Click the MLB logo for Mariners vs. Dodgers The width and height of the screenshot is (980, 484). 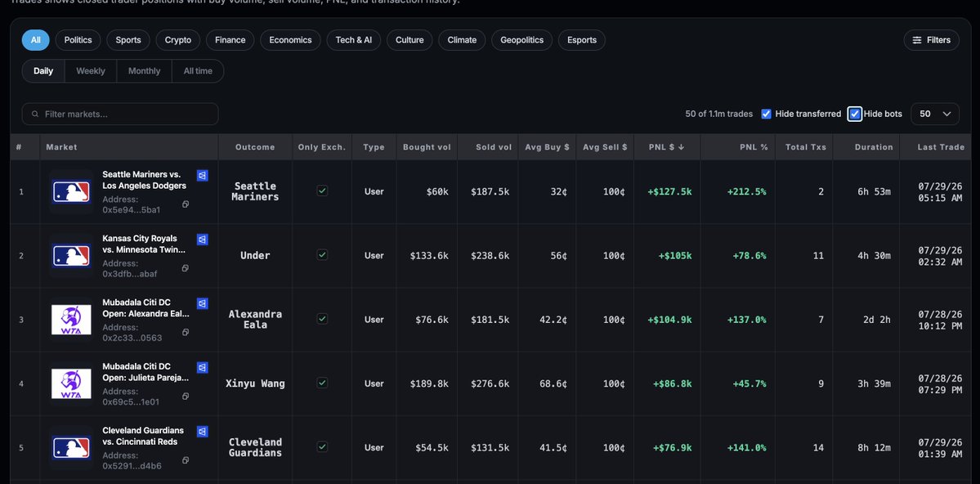71,191
